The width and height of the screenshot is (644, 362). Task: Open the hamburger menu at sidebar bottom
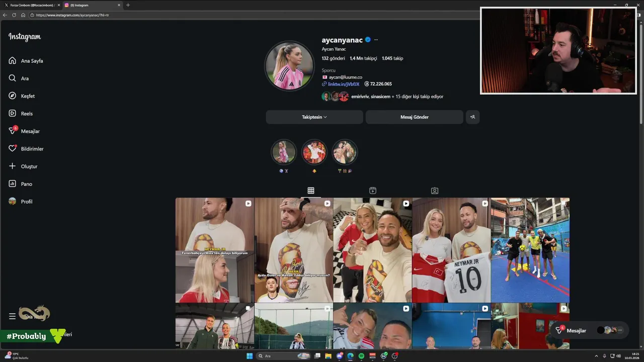point(12,316)
